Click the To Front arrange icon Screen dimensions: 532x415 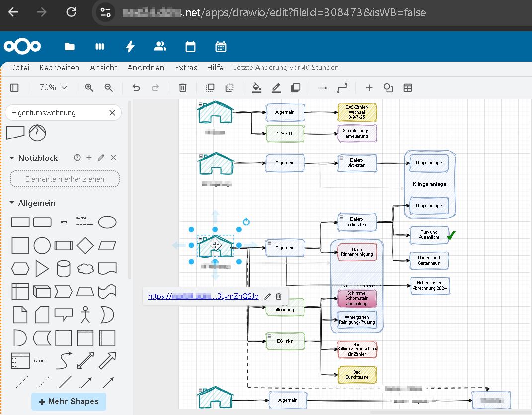click(x=210, y=88)
